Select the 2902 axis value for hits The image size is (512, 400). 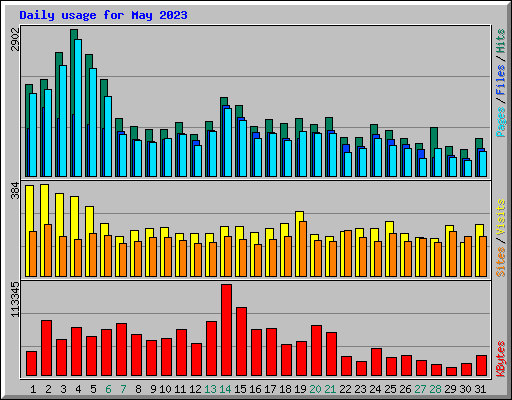[x=15, y=39]
